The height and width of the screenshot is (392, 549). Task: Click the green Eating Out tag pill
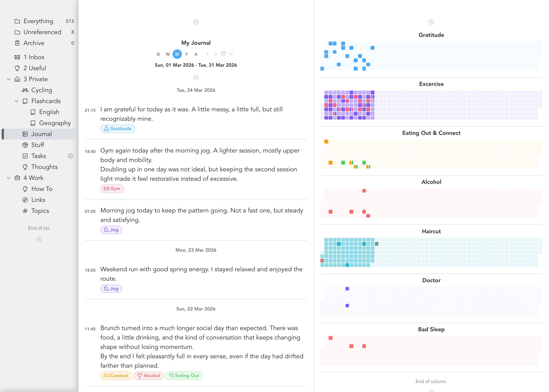pos(184,376)
